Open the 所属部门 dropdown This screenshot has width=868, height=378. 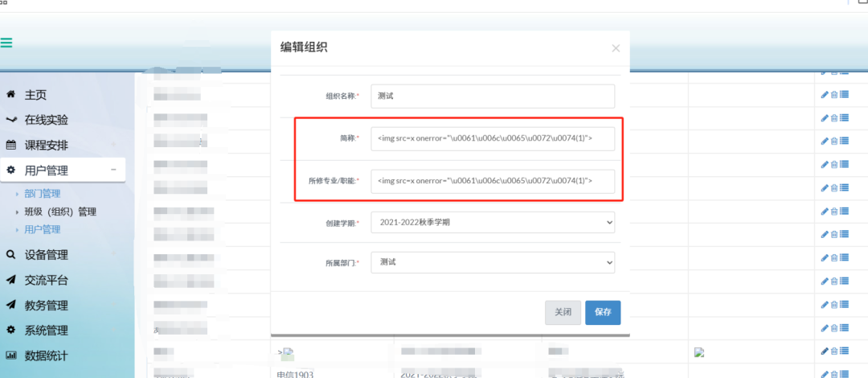pyautogui.click(x=493, y=262)
